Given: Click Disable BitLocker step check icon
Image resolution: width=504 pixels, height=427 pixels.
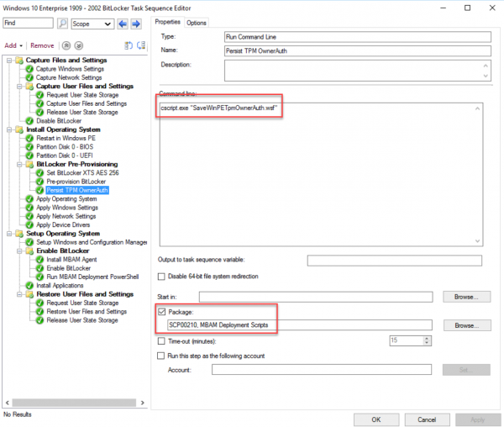Looking at the screenshot, I should (x=29, y=121).
